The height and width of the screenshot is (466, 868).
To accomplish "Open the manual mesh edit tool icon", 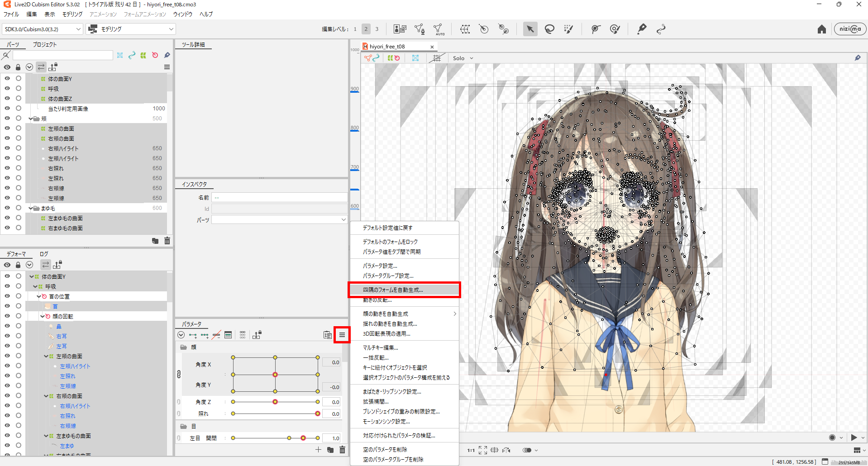I will tap(420, 29).
